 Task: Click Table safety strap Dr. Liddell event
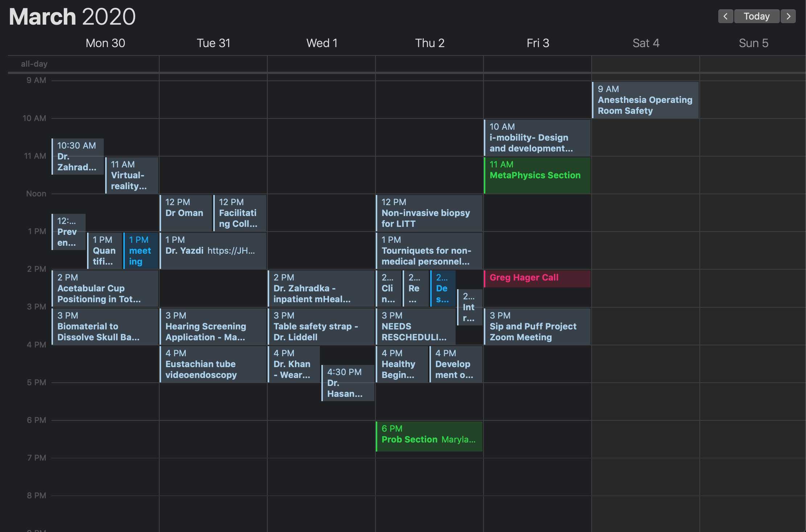(x=321, y=327)
